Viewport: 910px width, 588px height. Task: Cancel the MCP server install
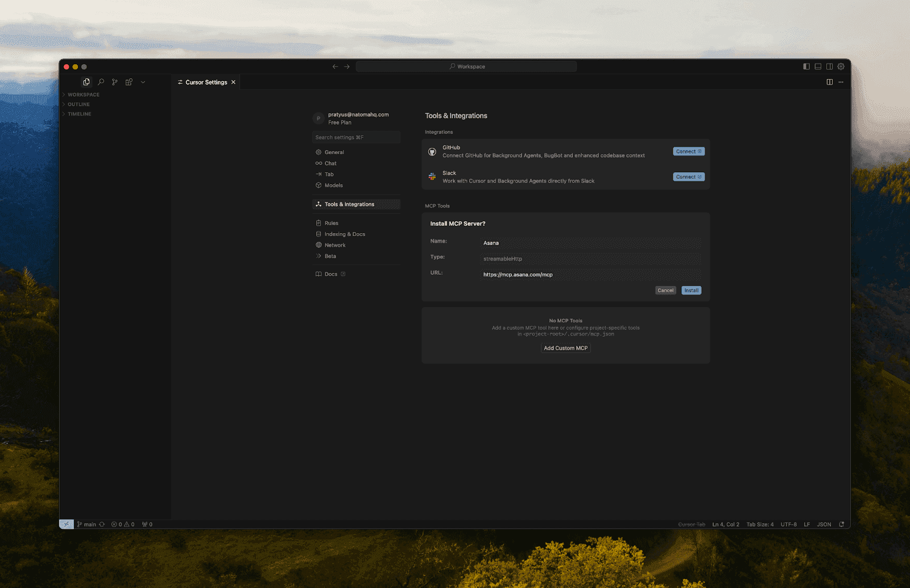coord(665,291)
